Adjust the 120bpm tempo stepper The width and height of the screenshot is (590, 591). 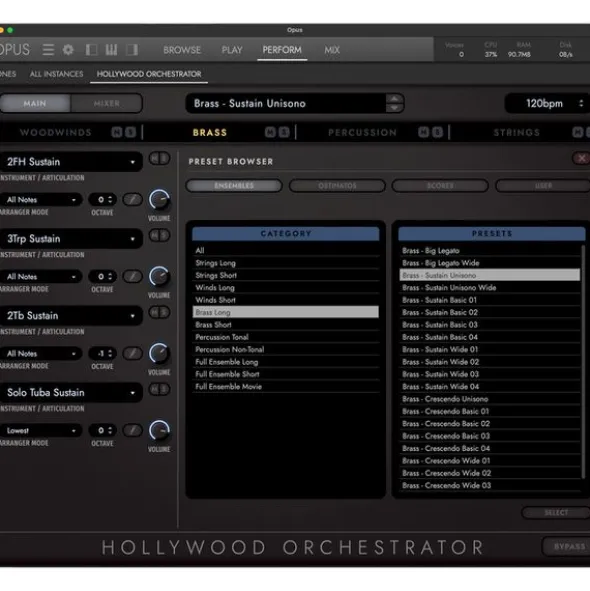pos(581,103)
